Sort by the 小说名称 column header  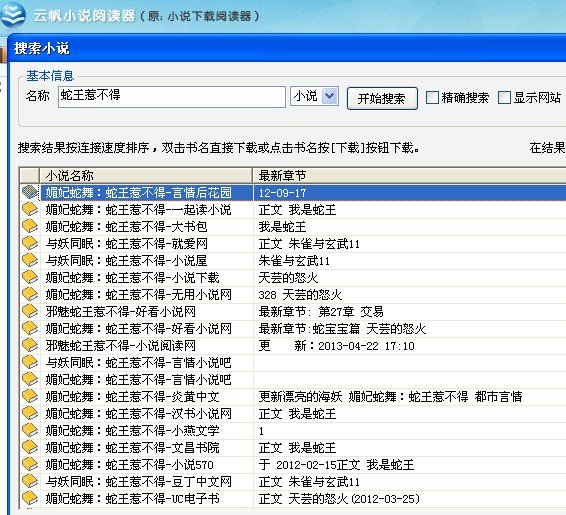(146, 176)
